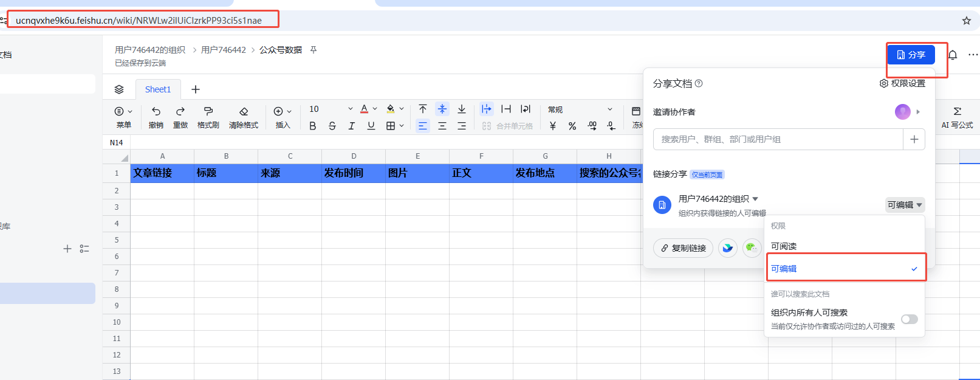980x380 pixels.
Task: Clear formatting with 清除格式 eraser
Action: tap(244, 117)
